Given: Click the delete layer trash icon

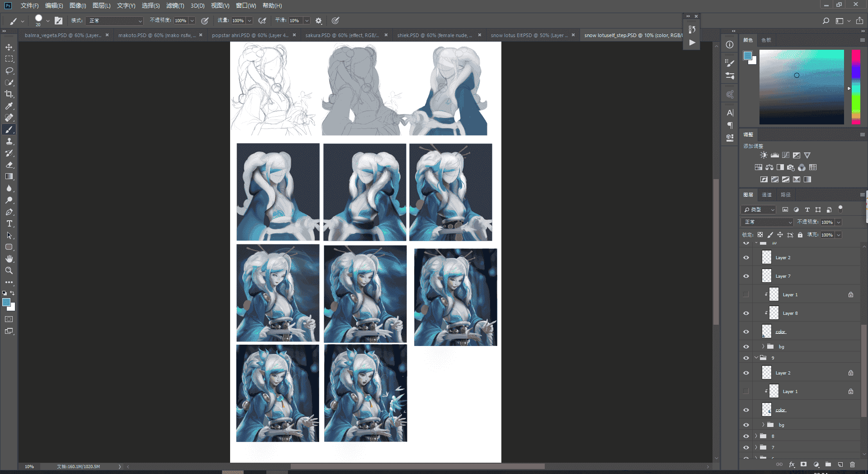Looking at the screenshot, I should tap(853, 465).
